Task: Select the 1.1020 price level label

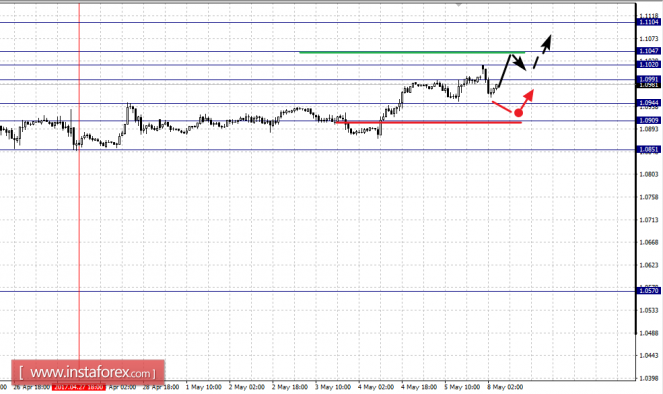Action: point(648,64)
